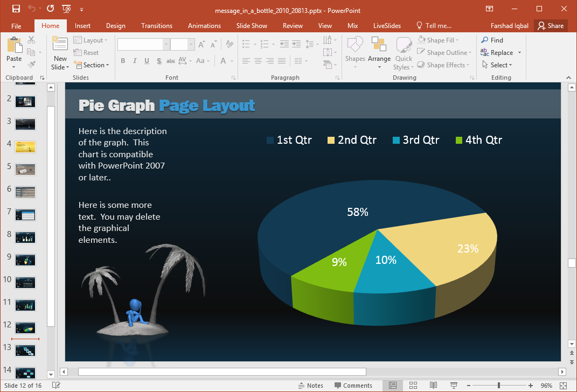Click the zoom slider handle
Screen dimensions: 577x392
pyautogui.click(x=499, y=386)
